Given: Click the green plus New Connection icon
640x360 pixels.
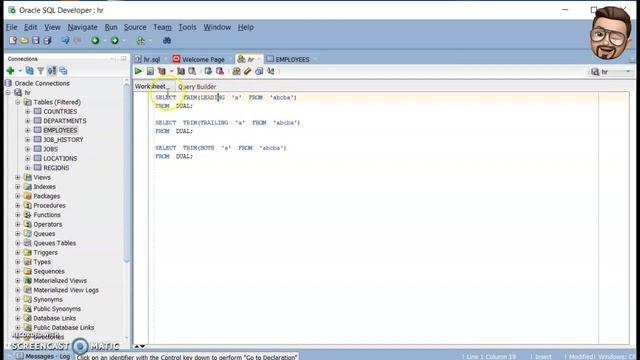Looking at the screenshot, I should [x=11, y=71].
